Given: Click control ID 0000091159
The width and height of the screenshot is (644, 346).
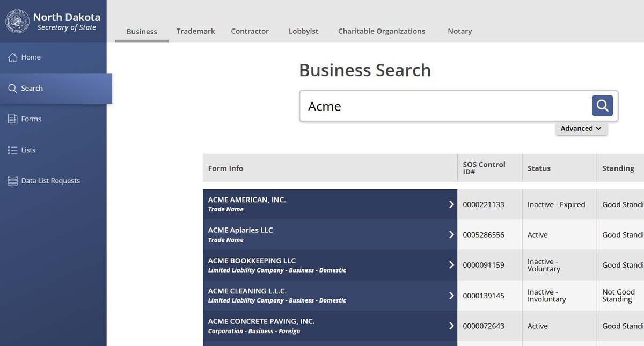Looking at the screenshot, I should point(484,265).
